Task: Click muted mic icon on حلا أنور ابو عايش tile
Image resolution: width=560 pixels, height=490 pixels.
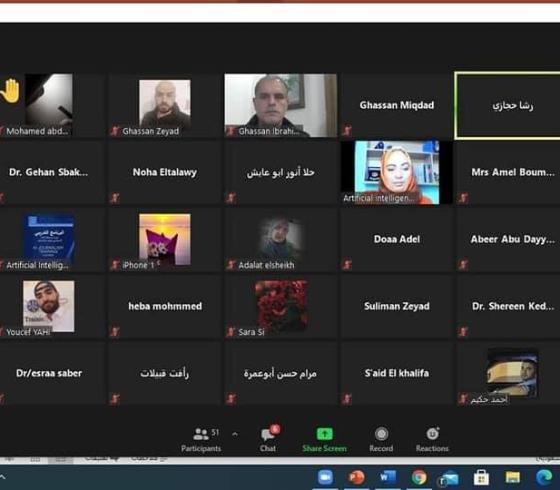Action: coord(231,198)
